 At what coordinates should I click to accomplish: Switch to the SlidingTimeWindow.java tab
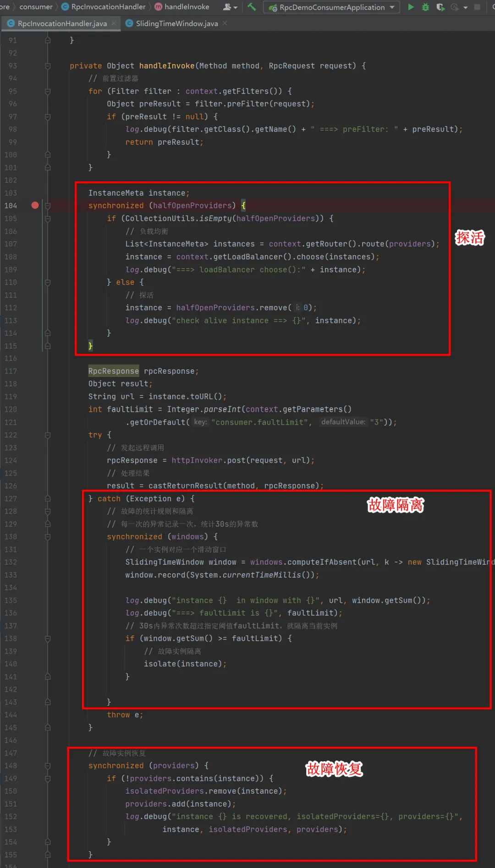pyautogui.click(x=176, y=23)
